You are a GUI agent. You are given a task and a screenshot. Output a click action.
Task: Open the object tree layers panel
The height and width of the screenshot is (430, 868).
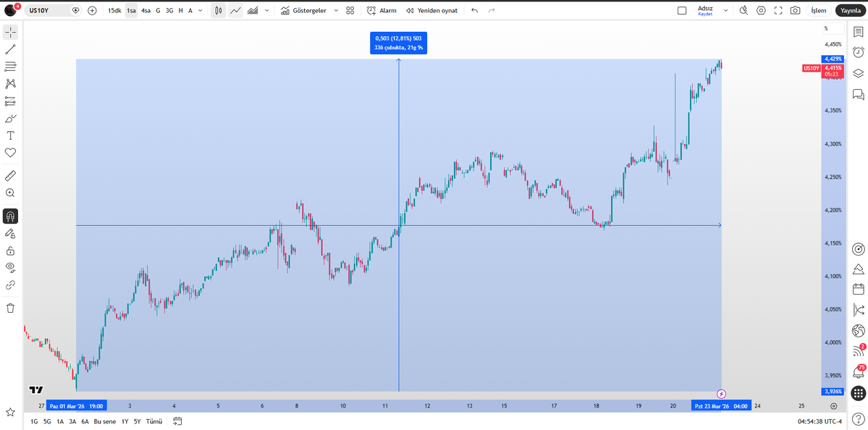coord(858,73)
